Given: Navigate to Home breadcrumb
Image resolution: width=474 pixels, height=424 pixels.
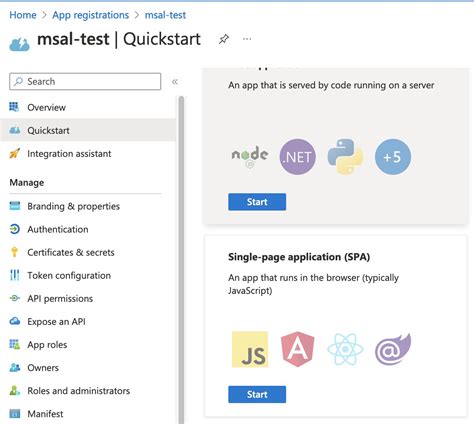Looking at the screenshot, I should 23,15.
